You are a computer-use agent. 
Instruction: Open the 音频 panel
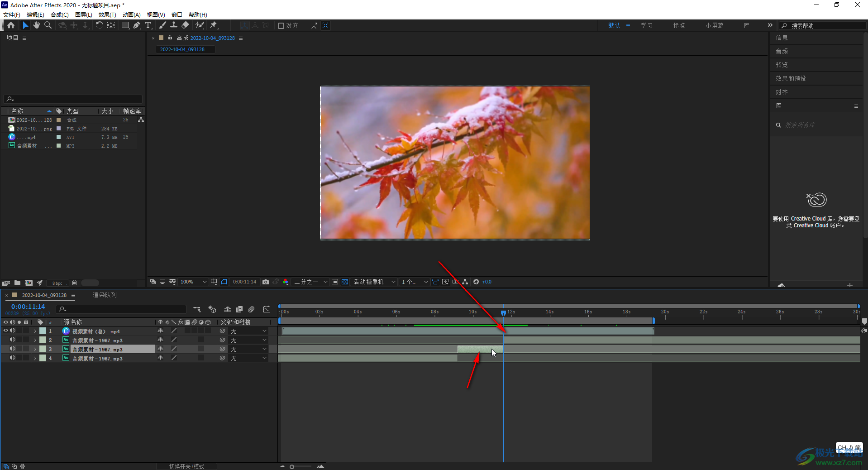782,51
